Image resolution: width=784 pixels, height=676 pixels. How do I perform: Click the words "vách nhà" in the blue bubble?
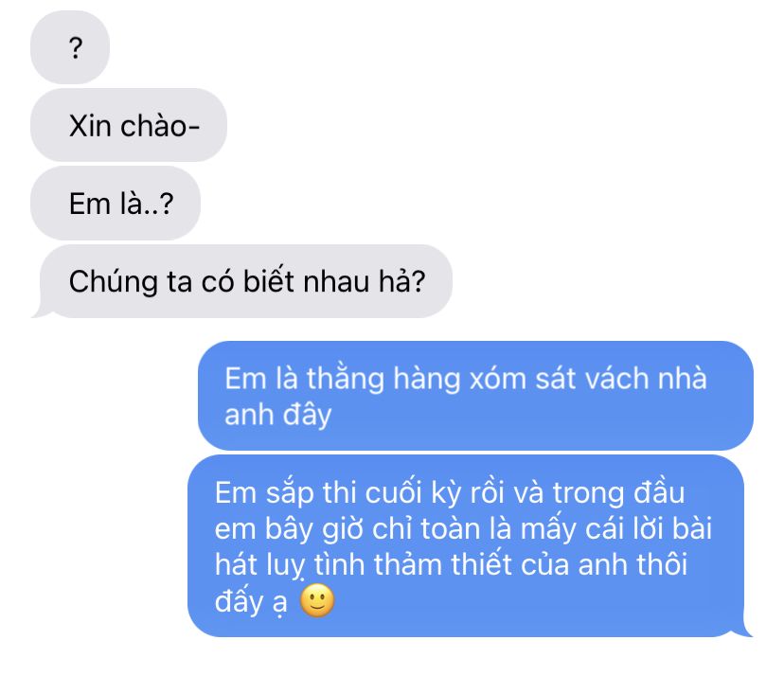pos(646,378)
